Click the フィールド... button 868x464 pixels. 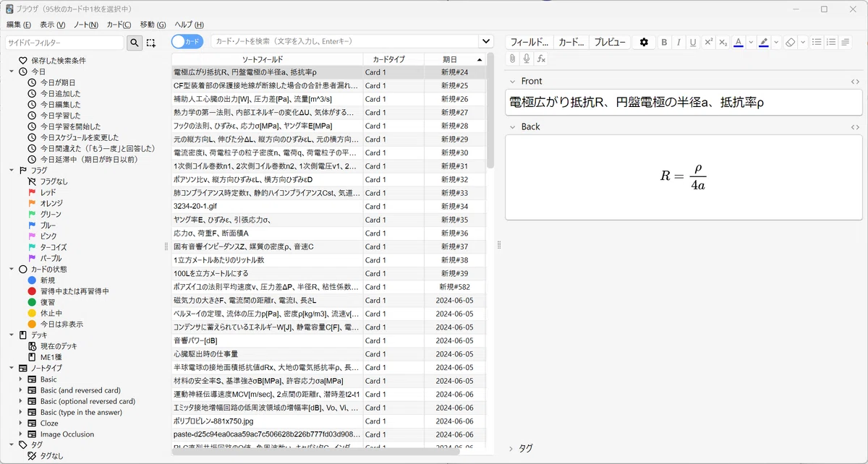pyautogui.click(x=529, y=42)
